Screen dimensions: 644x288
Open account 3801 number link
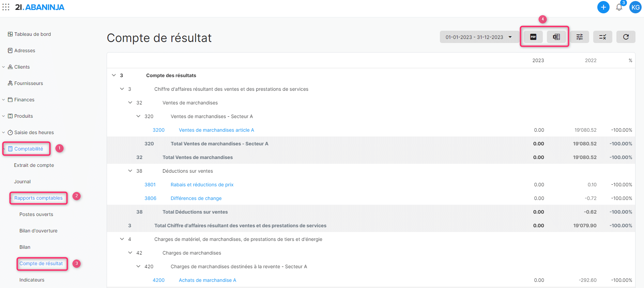[150, 185]
